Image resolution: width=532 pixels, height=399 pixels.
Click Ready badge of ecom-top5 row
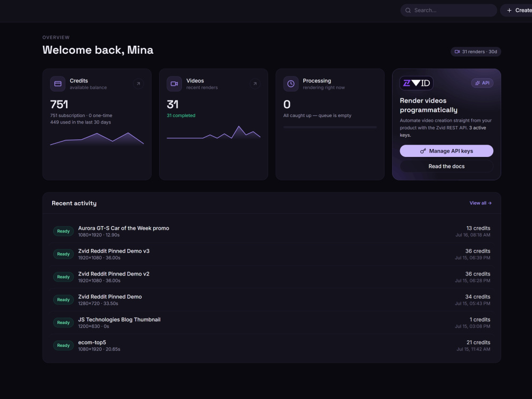[63, 345]
